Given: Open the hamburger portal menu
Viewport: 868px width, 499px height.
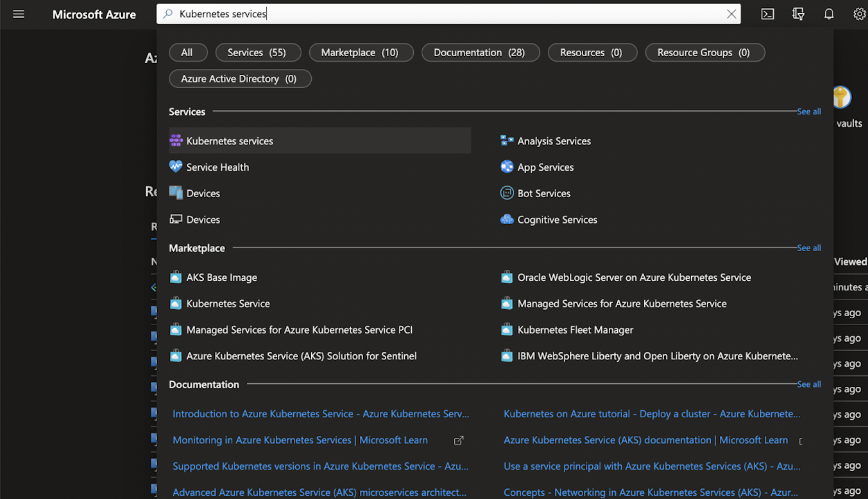Looking at the screenshot, I should tap(19, 14).
